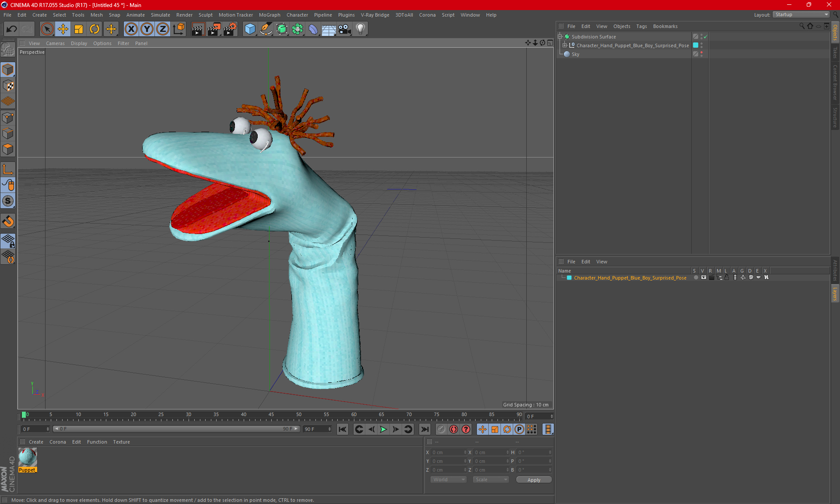840x504 pixels.
Task: Select Points mode in left toolbar
Action: tap(8, 118)
